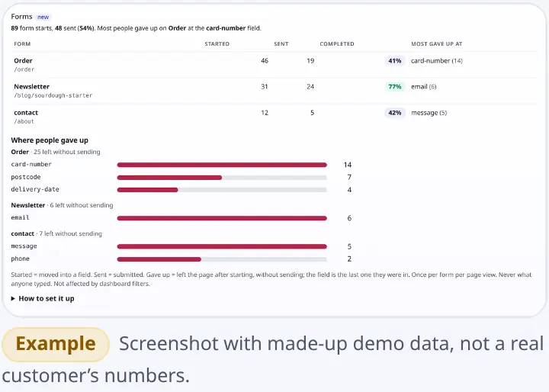
Task: Select the contact form row
Action: point(274,117)
